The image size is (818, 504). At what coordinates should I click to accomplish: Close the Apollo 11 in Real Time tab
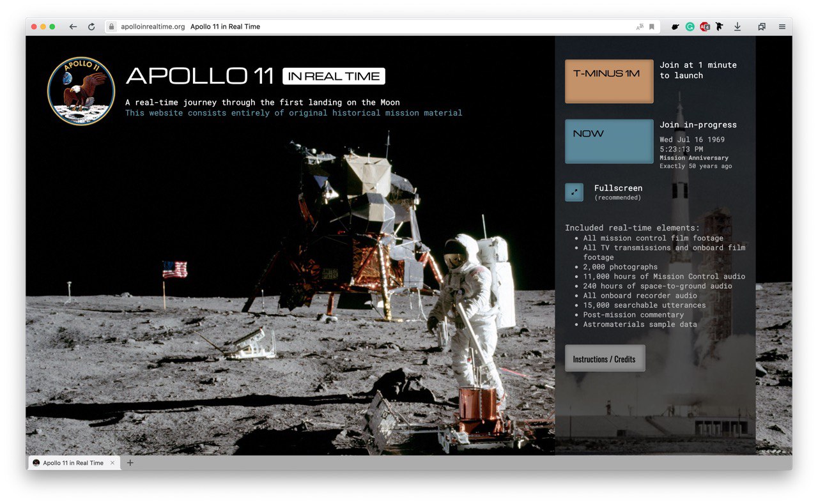click(112, 463)
